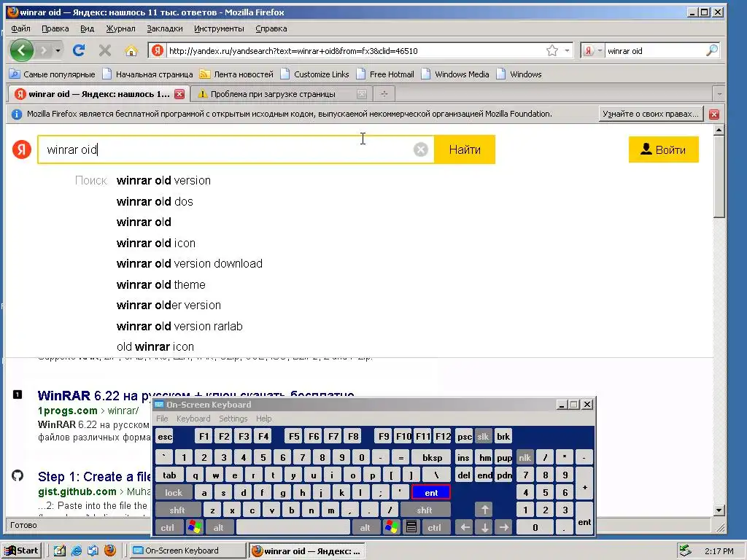Click the Узнайте о своих правах button
747x560 pixels.
pos(650,114)
